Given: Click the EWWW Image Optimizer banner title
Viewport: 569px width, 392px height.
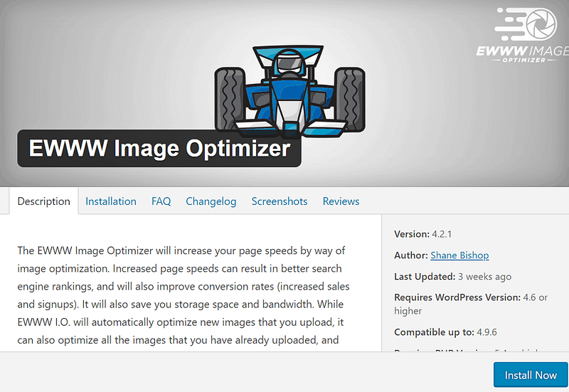Looking at the screenshot, I should click(159, 148).
